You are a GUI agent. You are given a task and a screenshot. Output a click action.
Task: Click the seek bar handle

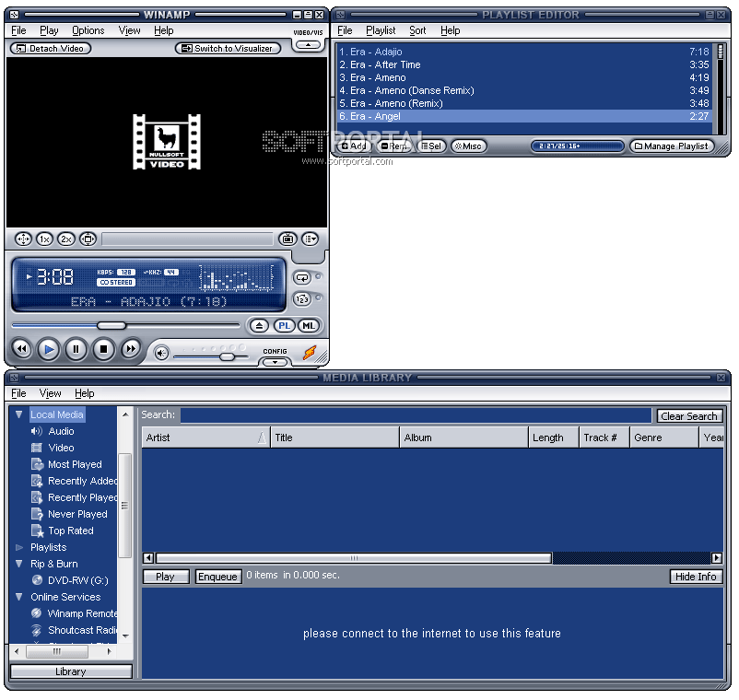pos(111,326)
